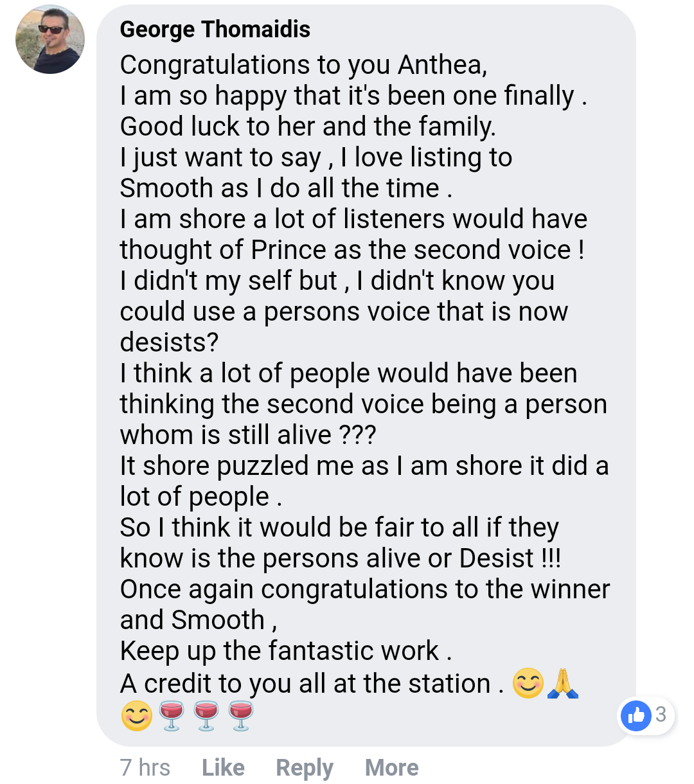Image resolution: width=694 pixels, height=784 pixels.
Task: Click the 7 hrs timestamp
Action: (x=145, y=767)
